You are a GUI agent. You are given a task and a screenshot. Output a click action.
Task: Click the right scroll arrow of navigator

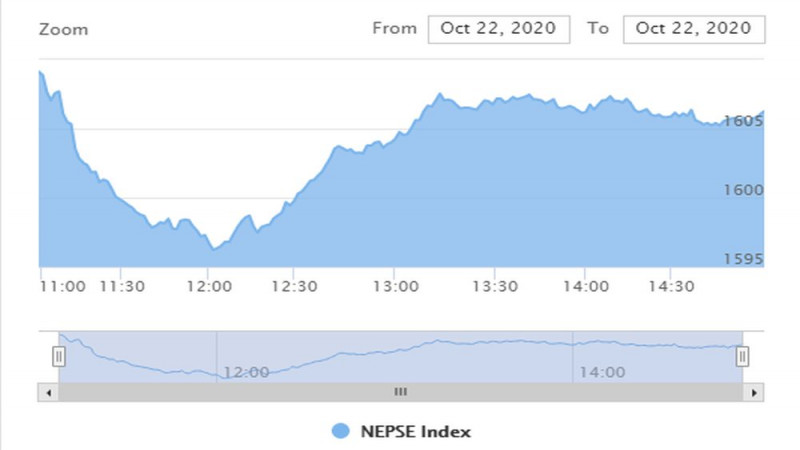click(x=754, y=392)
